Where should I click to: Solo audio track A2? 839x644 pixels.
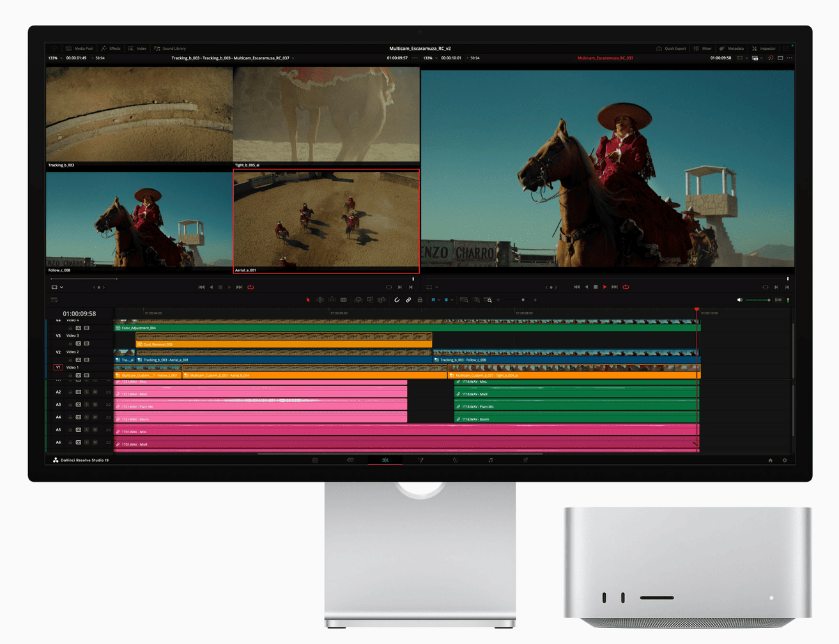[87, 392]
